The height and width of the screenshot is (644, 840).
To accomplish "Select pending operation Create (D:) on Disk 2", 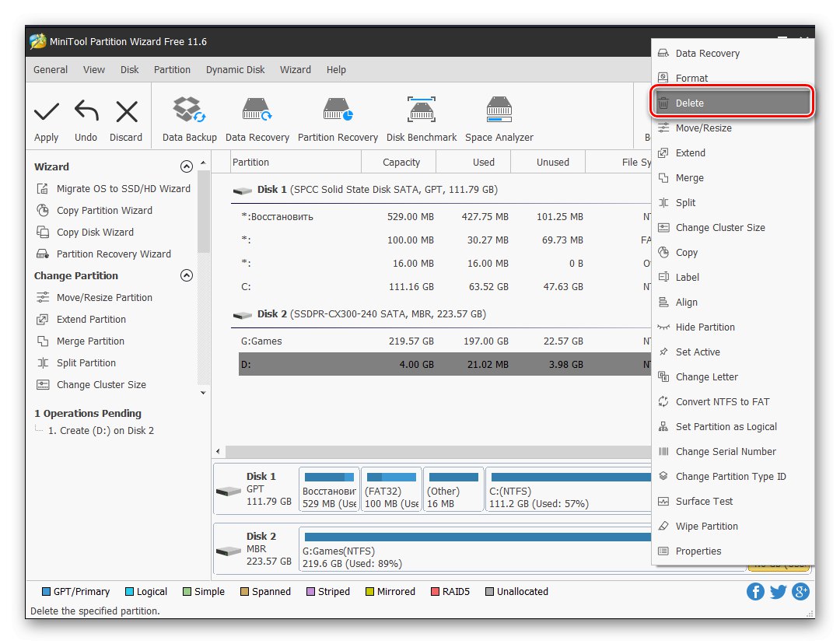I will pyautogui.click(x=100, y=431).
